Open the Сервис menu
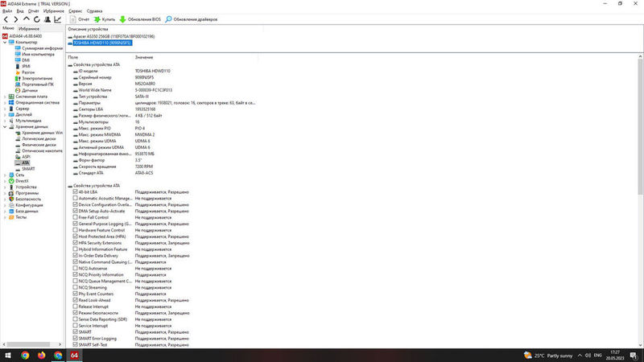This screenshot has height=362, width=644. (75, 11)
